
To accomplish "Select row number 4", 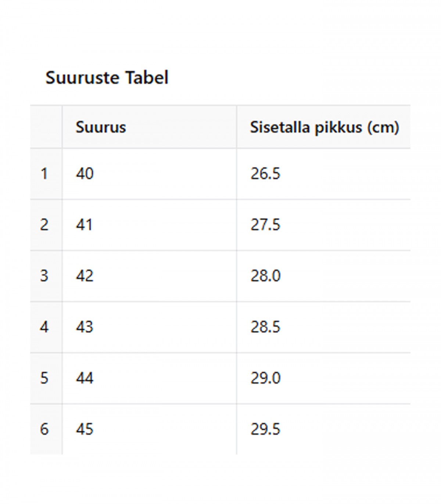I will click(46, 327).
